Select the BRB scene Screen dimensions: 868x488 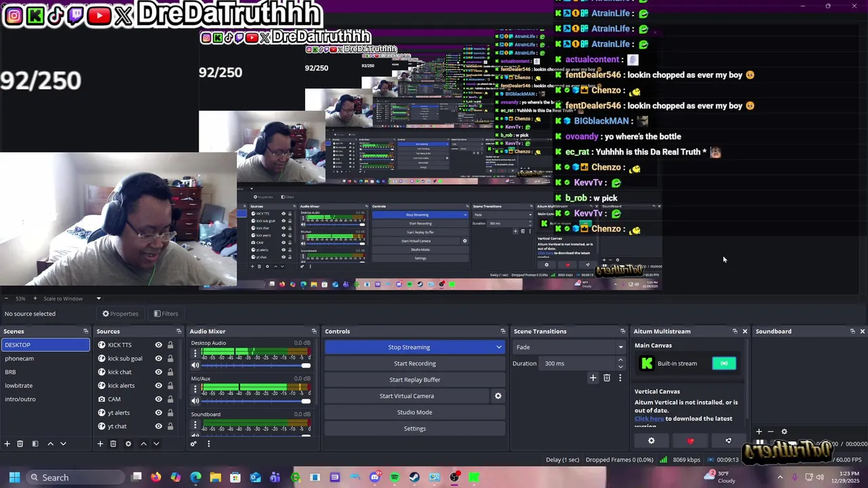45,372
